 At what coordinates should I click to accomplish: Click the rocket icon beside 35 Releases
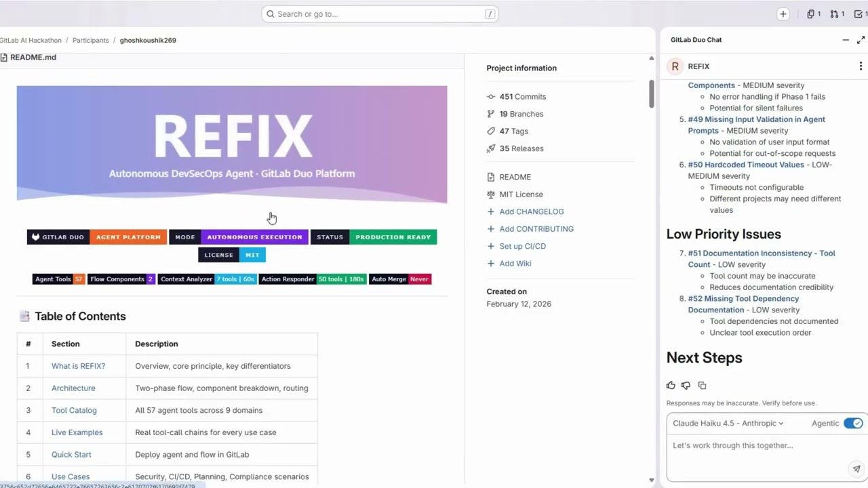point(491,148)
